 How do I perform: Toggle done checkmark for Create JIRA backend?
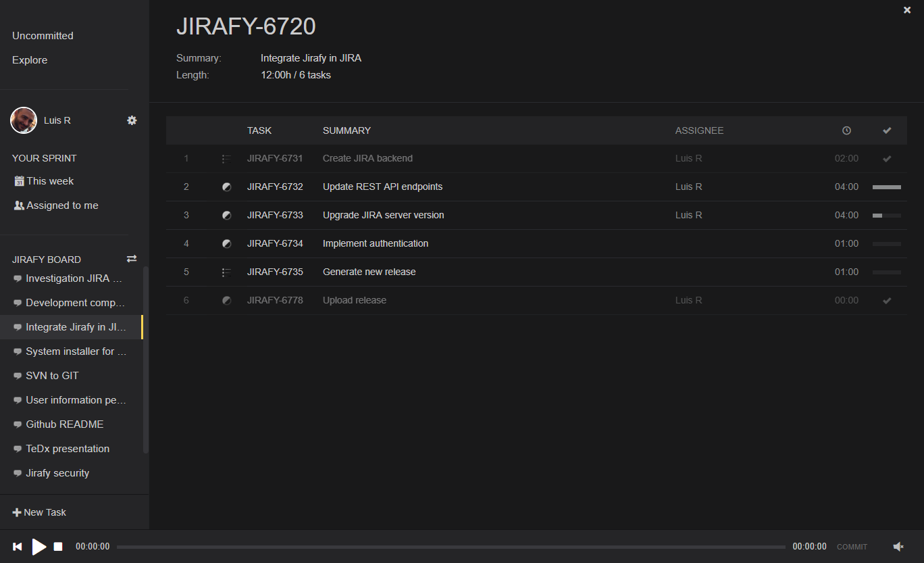pyautogui.click(x=887, y=159)
